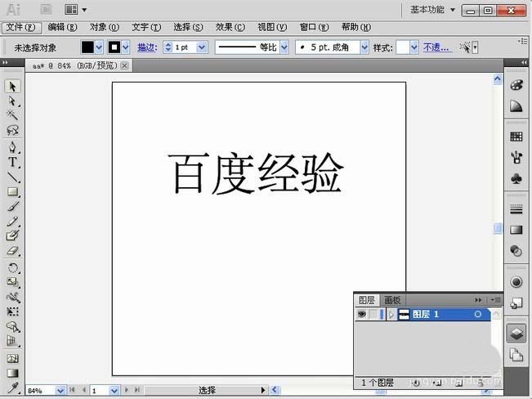Select the Direct Selection tool

click(12, 101)
